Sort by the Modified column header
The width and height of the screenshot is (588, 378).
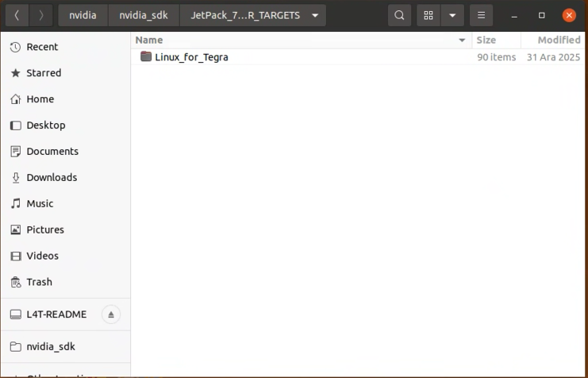click(x=554, y=40)
